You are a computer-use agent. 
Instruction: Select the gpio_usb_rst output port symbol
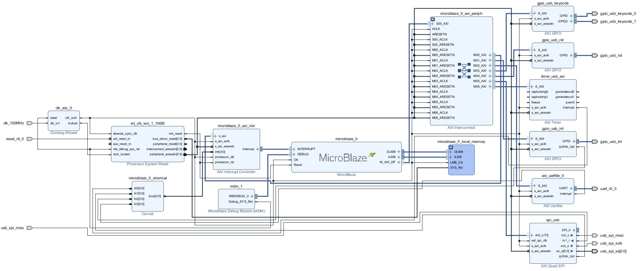[595, 55]
